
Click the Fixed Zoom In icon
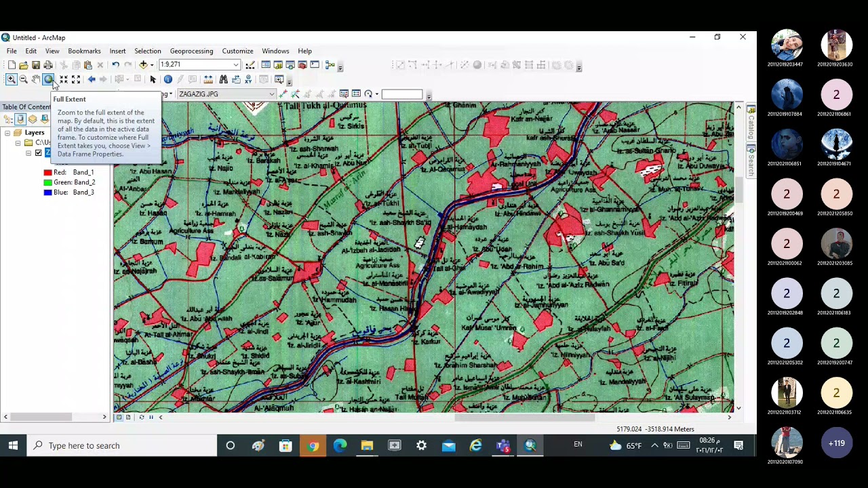pos(63,79)
